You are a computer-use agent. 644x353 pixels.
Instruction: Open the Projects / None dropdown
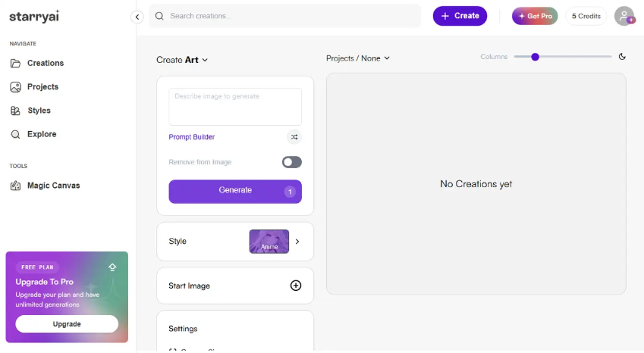(357, 58)
